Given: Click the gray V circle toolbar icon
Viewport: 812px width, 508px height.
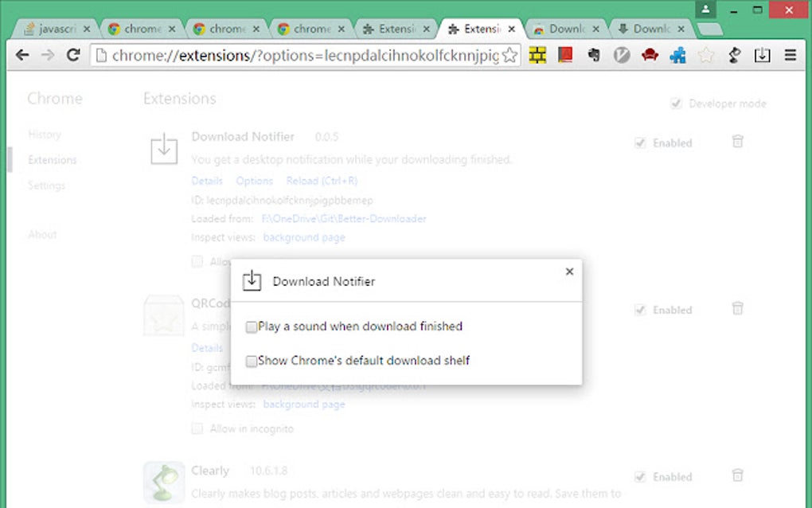Looking at the screenshot, I should (621, 56).
